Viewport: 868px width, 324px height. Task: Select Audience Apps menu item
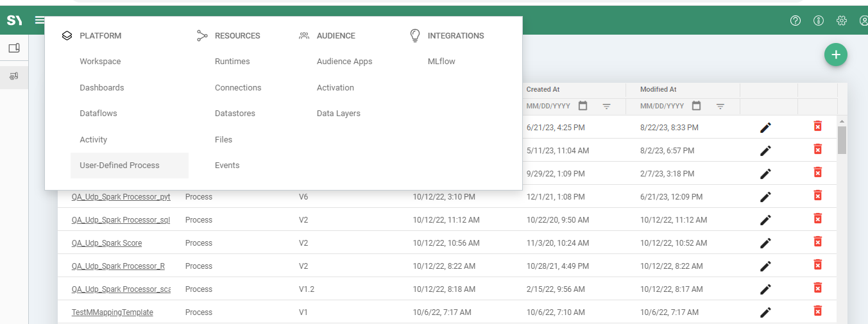click(x=345, y=62)
